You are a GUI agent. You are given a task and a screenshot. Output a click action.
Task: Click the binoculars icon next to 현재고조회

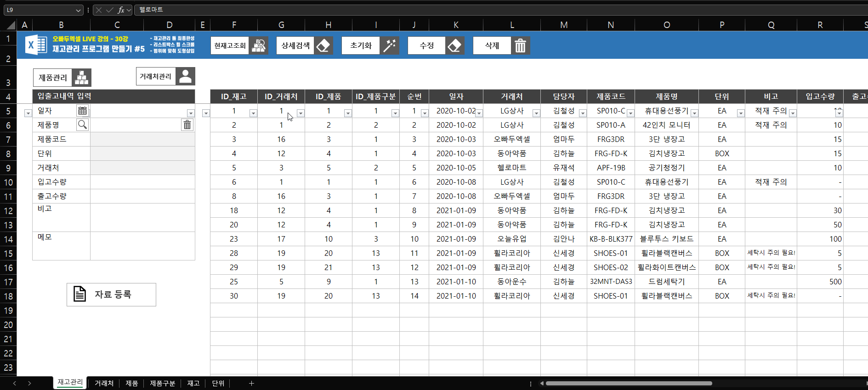(x=259, y=45)
